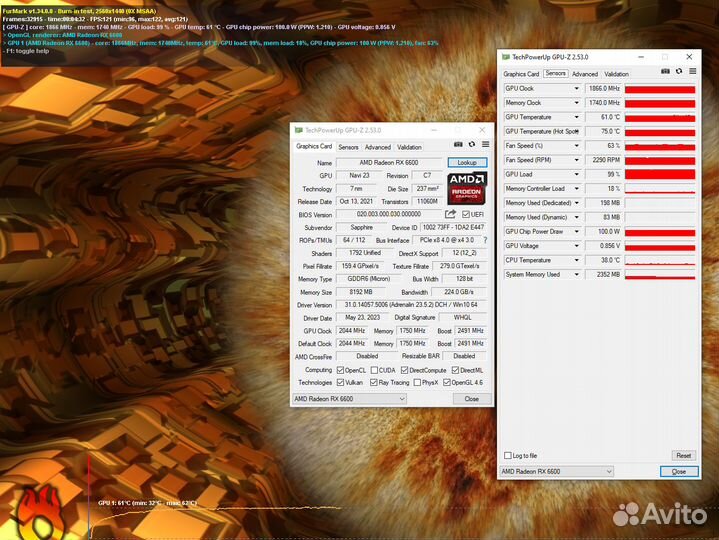Image resolution: width=719 pixels, height=540 pixels.
Task: Click Close button in Graphics Card window
Action: click(472, 399)
